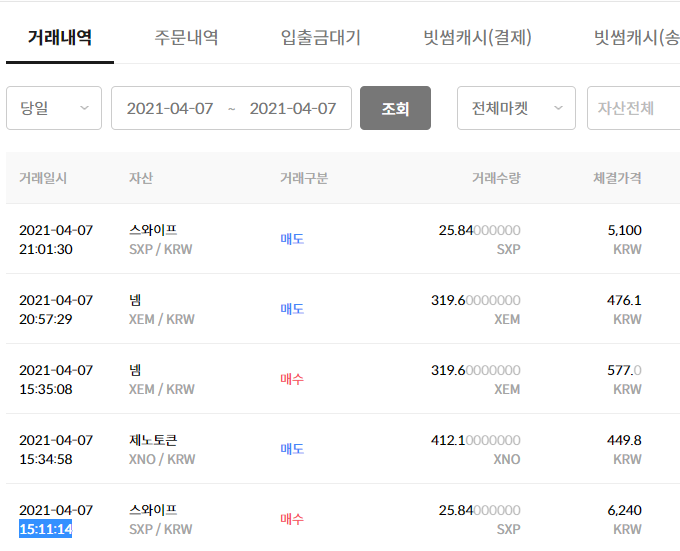Click XNO / KRW pair label
This screenshot has width=680, height=551.
pos(162,459)
